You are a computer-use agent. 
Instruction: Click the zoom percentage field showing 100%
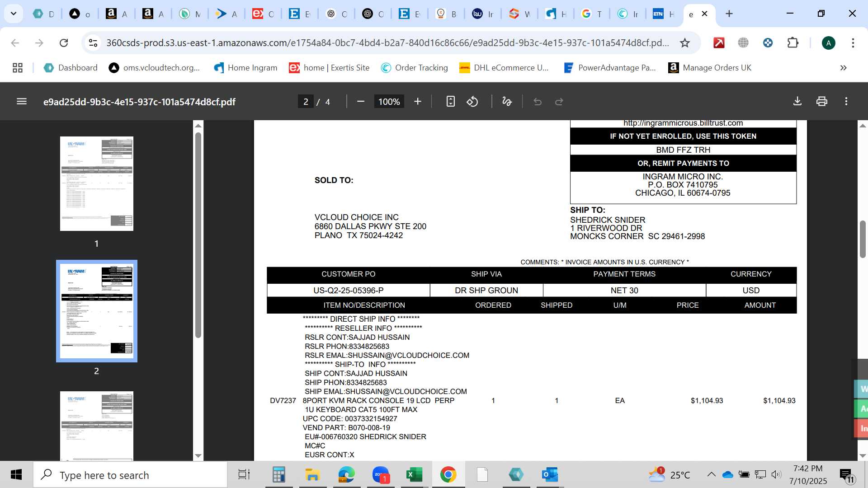pyautogui.click(x=389, y=102)
